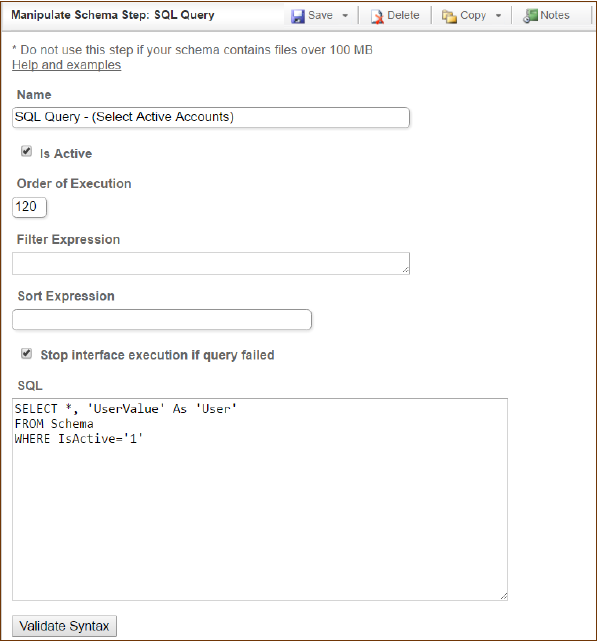Click the Name input field

click(x=211, y=117)
